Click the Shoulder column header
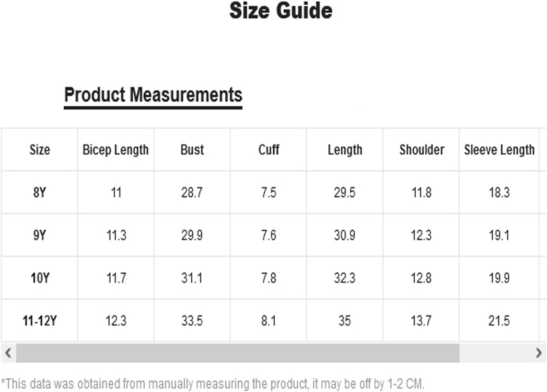The height and width of the screenshot is (392, 547). coord(421,150)
